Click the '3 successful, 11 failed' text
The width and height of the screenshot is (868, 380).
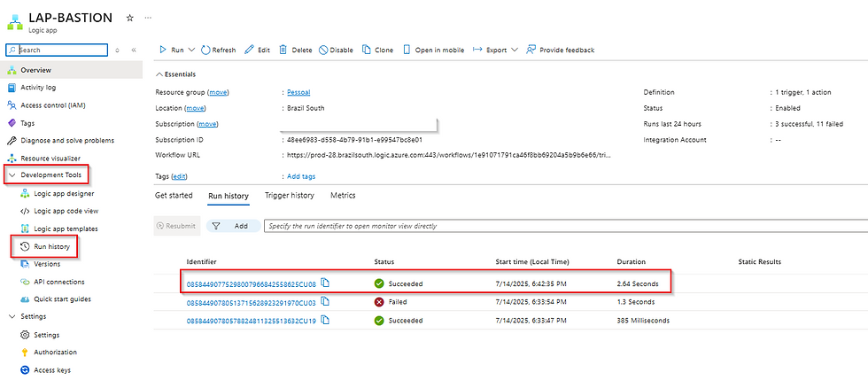point(810,124)
